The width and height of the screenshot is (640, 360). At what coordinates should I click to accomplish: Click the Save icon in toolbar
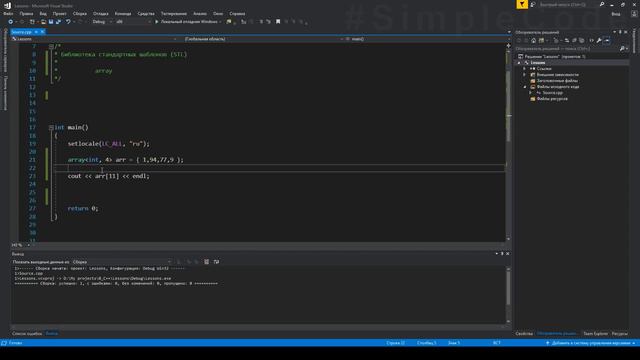click(x=51, y=22)
